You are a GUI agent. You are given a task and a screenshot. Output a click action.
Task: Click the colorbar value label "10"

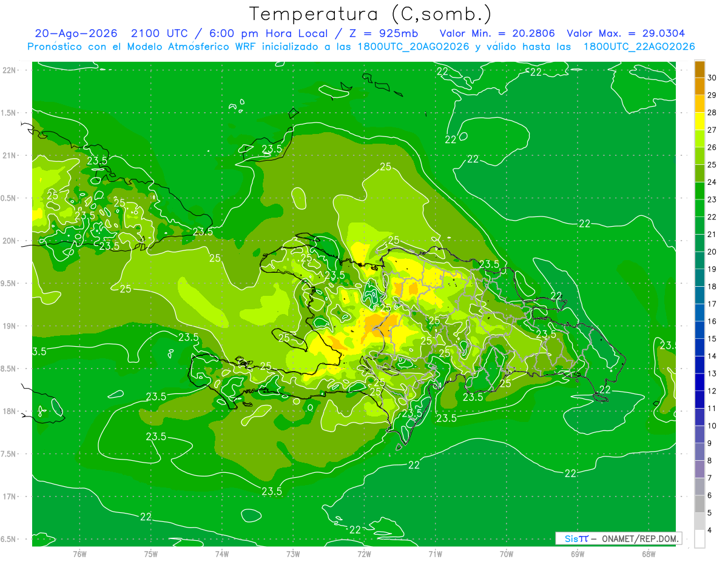[712, 426]
